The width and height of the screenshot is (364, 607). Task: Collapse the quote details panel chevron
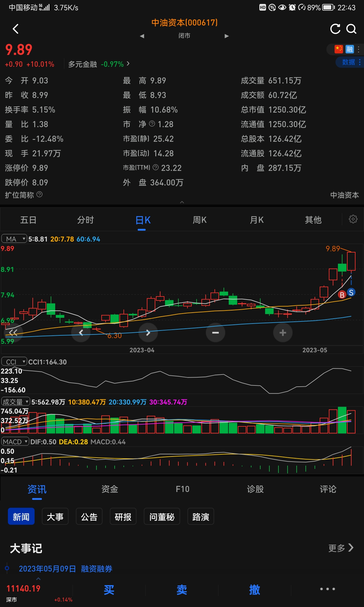182,202
